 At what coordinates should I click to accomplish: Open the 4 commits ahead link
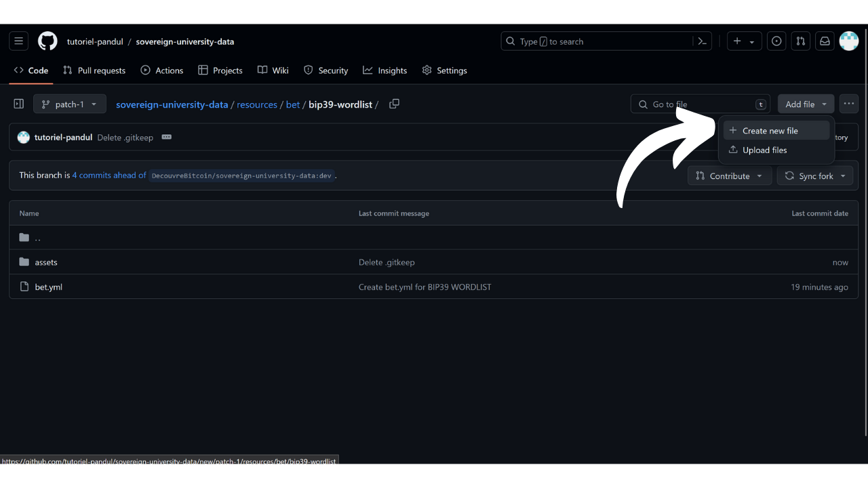pos(109,176)
